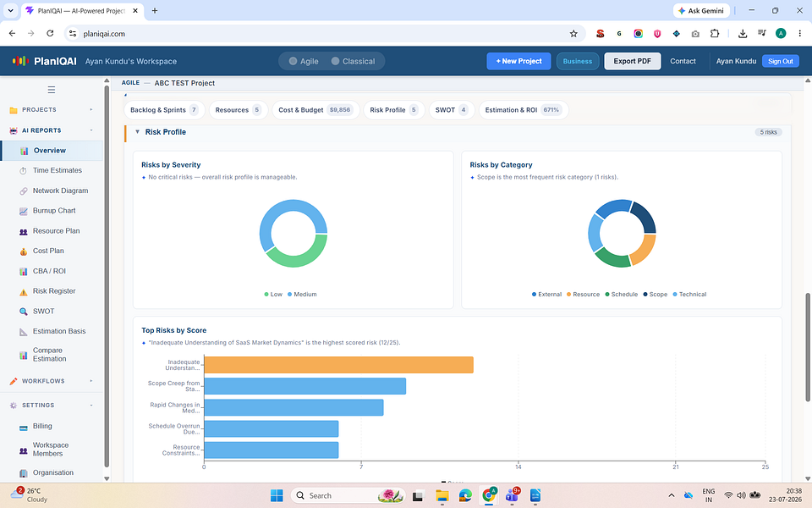This screenshot has width=812, height=508.
Task: Click the New Project button
Action: (x=518, y=61)
